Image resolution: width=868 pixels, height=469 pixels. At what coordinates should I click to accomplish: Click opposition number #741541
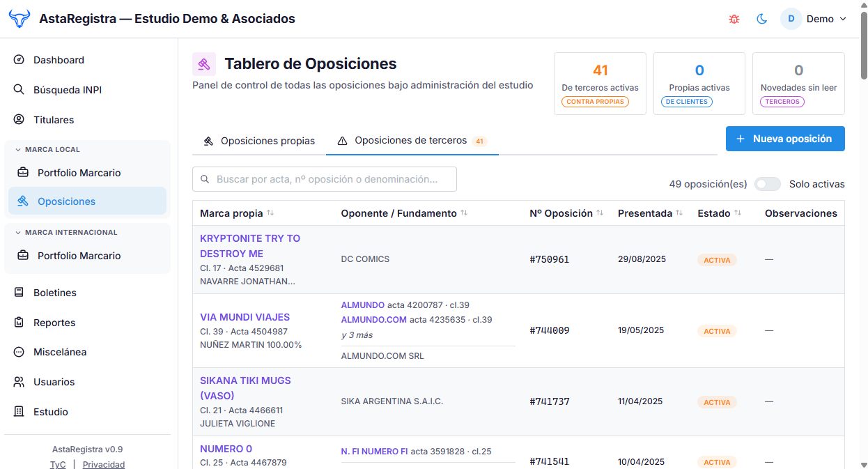[x=549, y=461]
